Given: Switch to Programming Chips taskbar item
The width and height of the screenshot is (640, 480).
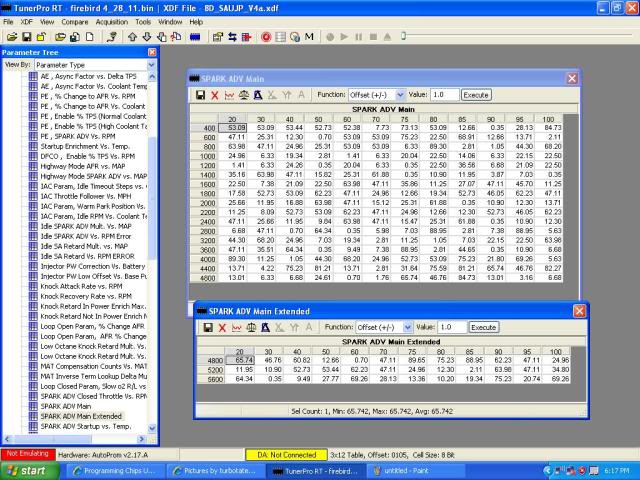Looking at the screenshot, I should 116,471.
